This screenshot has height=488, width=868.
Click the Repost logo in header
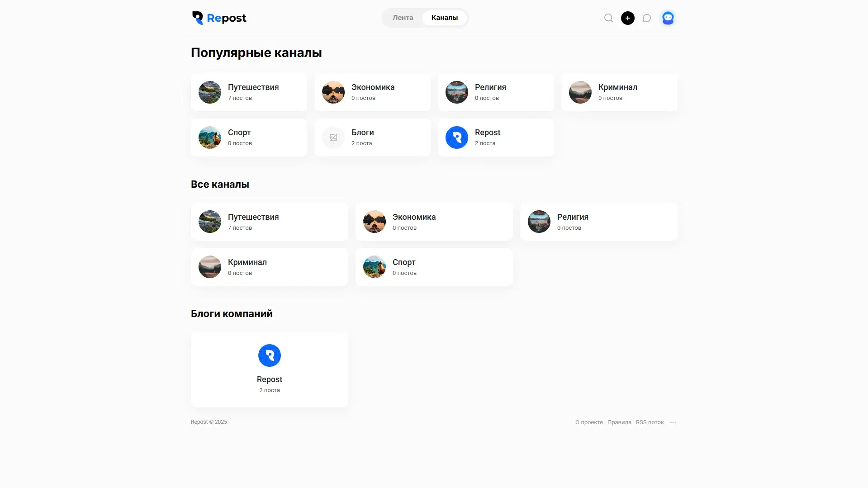pyautogui.click(x=219, y=18)
